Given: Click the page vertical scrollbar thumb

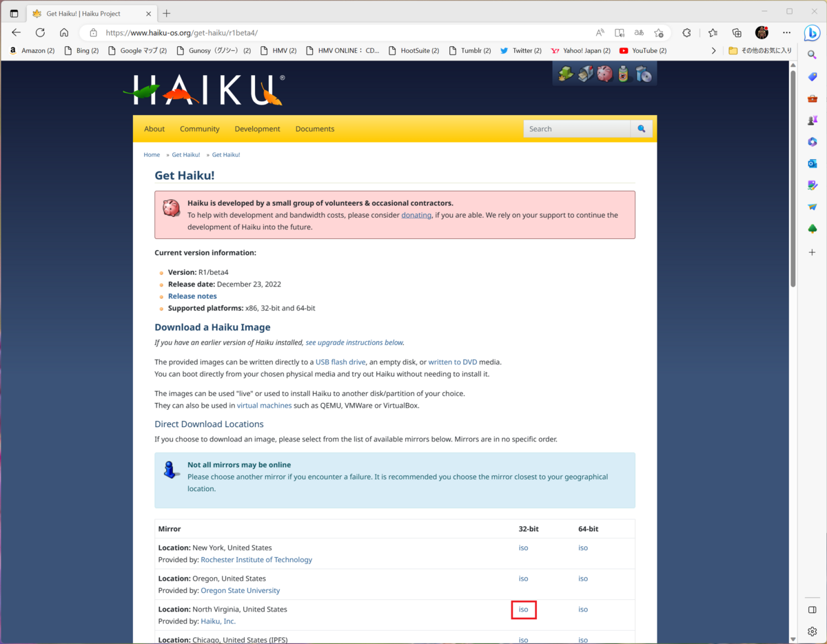Looking at the screenshot, I should (793, 178).
